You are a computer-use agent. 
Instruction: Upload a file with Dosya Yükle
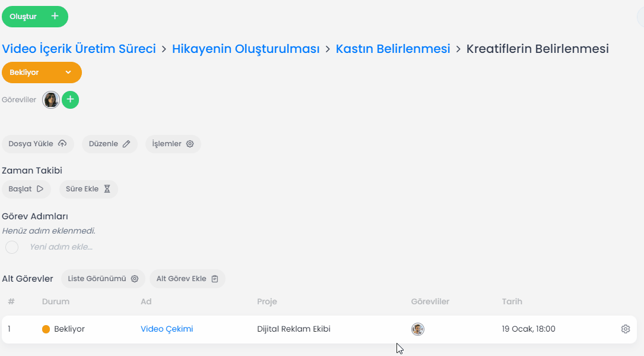pos(37,144)
